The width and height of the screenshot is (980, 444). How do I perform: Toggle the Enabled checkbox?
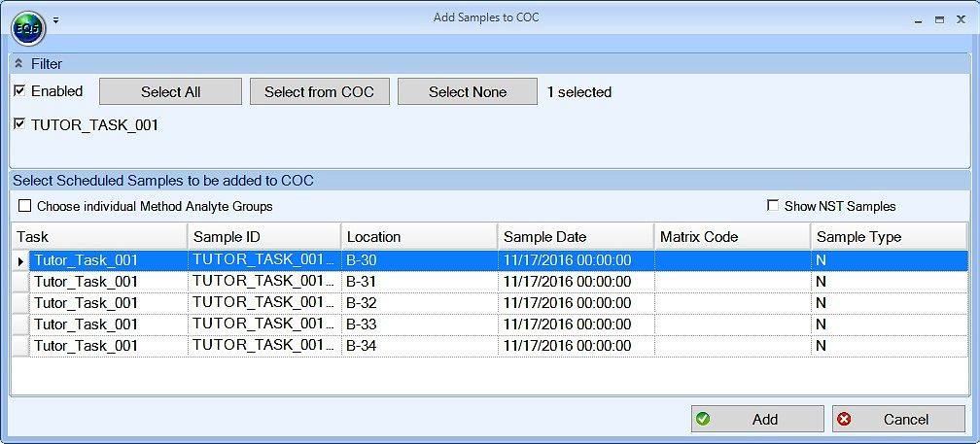(x=20, y=91)
